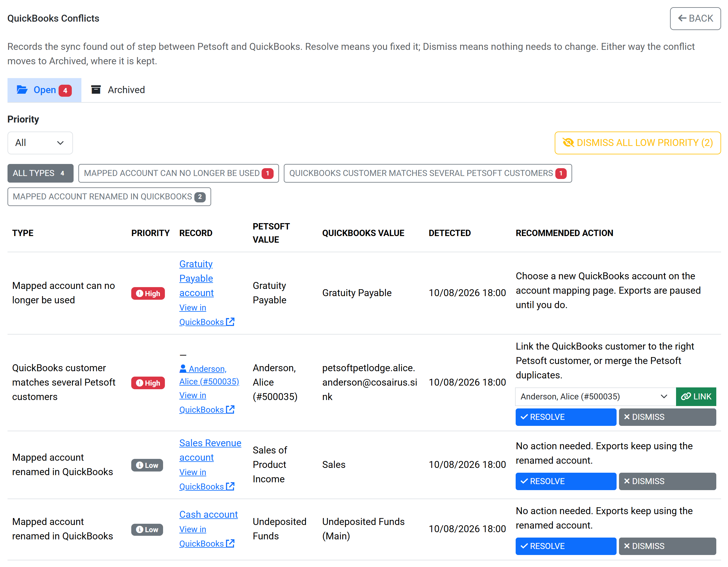Click the external-link icon in Sales Revenue row
The width and height of the screenshot is (728, 567).
click(230, 486)
